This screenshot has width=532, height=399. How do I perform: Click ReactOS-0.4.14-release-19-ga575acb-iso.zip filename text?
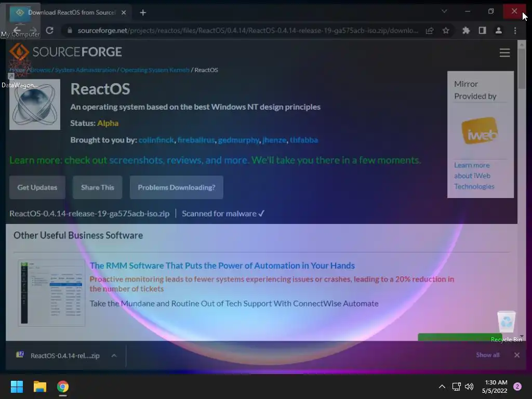89,214
